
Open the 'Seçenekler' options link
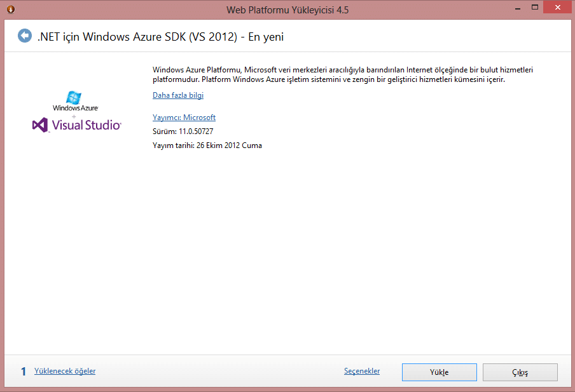pos(362,371)
